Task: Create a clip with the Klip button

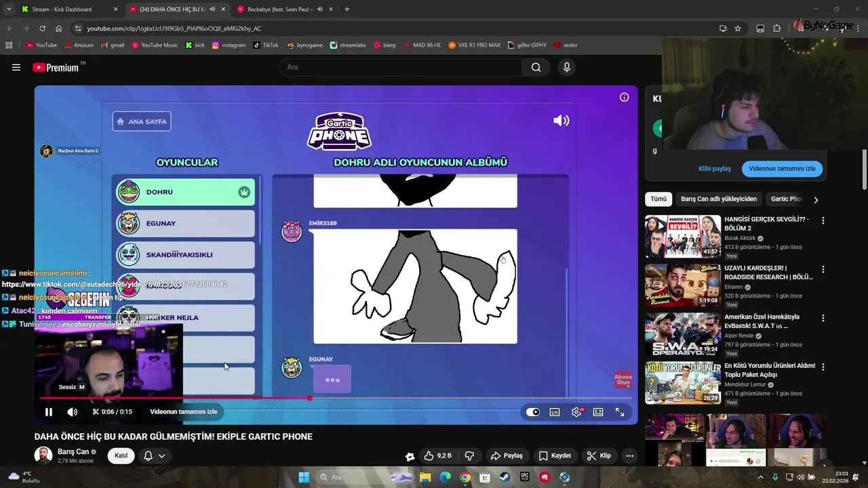Action: pos(599,455)
